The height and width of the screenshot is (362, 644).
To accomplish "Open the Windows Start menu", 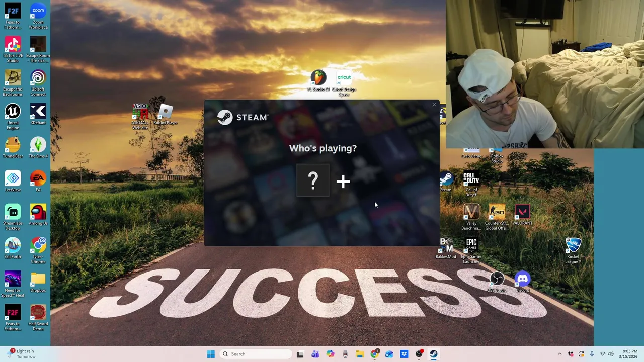I will tap(210, 354).
